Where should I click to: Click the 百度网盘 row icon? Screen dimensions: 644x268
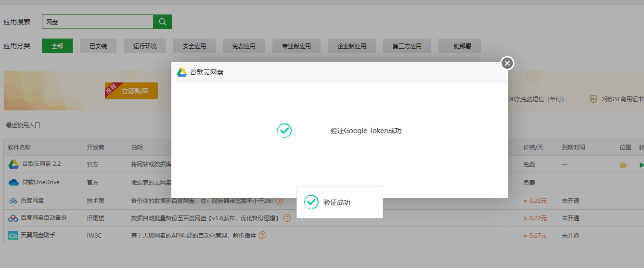[13, 201]
